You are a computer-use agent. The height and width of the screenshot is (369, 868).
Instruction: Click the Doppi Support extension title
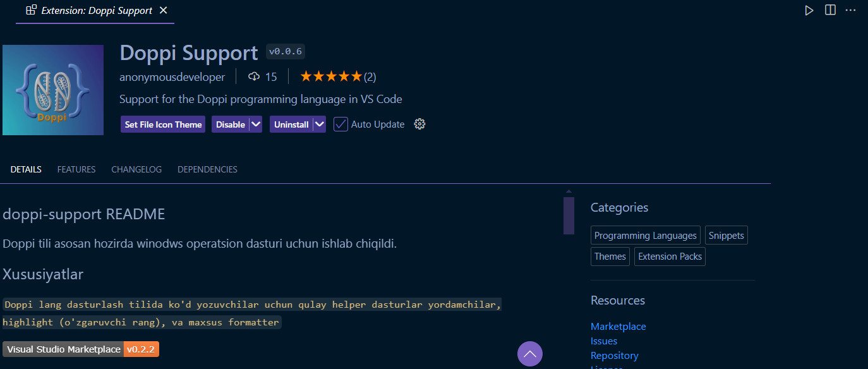click(x=189, y=52)
